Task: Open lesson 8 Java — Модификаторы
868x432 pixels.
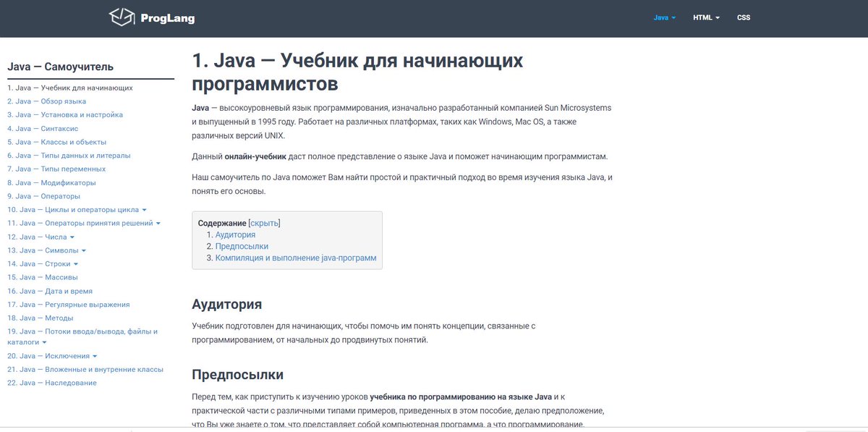Action: [51, 182]
